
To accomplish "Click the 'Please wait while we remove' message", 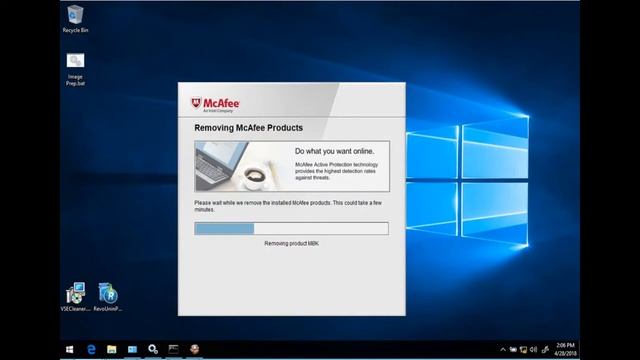I will tap(288, 206).
